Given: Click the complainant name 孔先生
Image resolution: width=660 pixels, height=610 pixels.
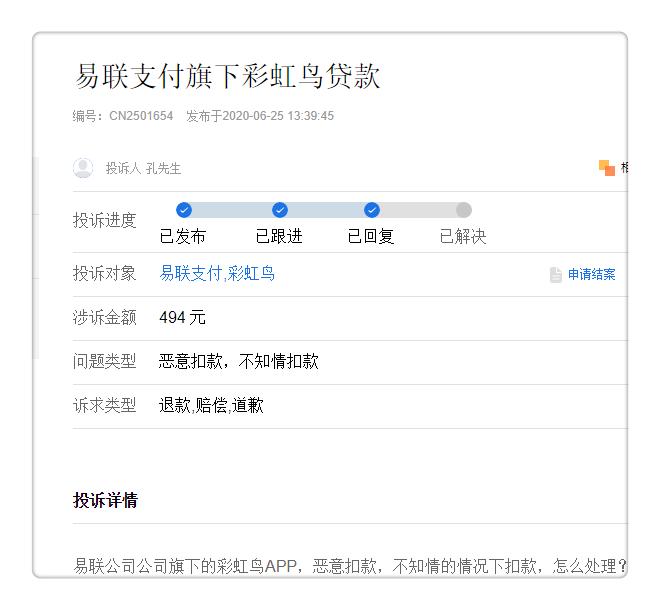Looking at the screenshot, I should coord(163,168).
